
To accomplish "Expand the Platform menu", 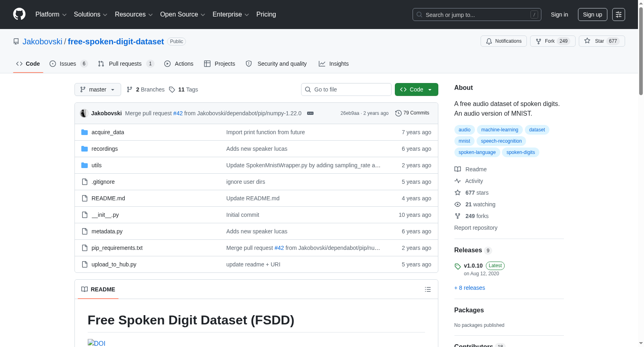I will tap(51, 15).
